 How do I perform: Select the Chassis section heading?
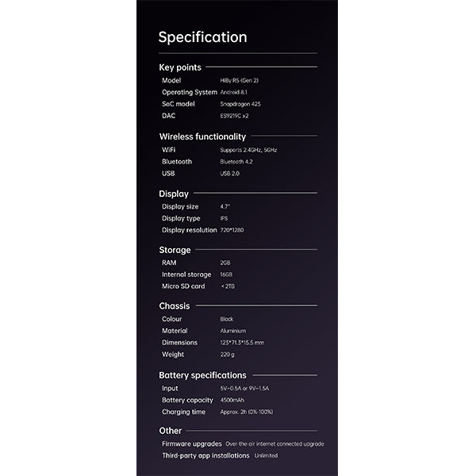point(175,306)
